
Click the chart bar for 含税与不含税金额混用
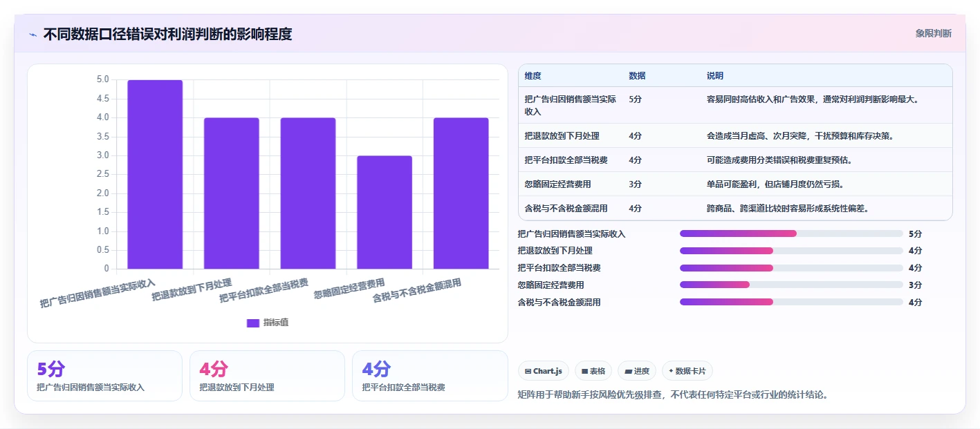[x=461, y=193]
